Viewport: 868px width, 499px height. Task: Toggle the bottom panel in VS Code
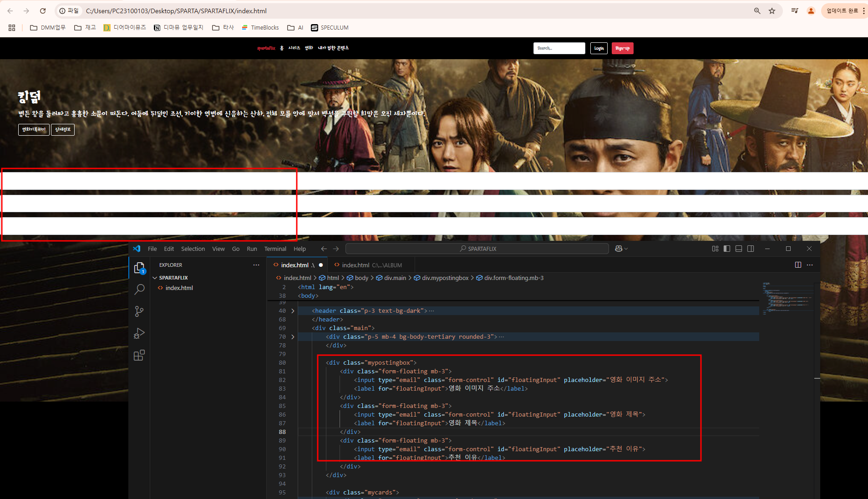pos(739,249)
